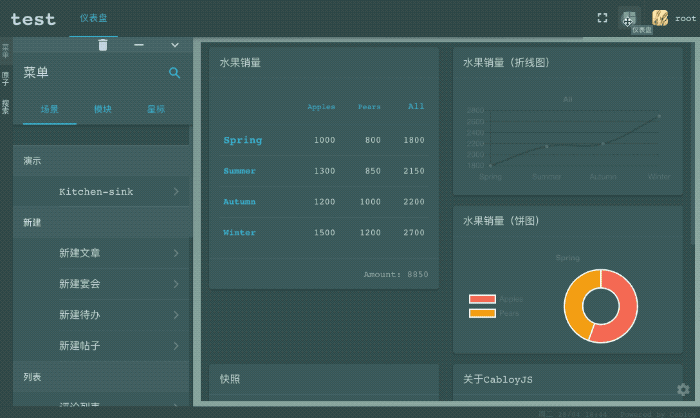Image resolution: width=700 pixels, height=418 pixels.
Task: Expand chevron next to 新建文章
Action: pos(176,253)
